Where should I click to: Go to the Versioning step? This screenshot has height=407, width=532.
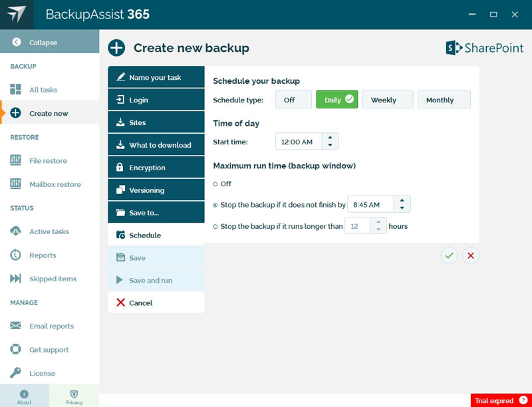click(x=156, y=190)
